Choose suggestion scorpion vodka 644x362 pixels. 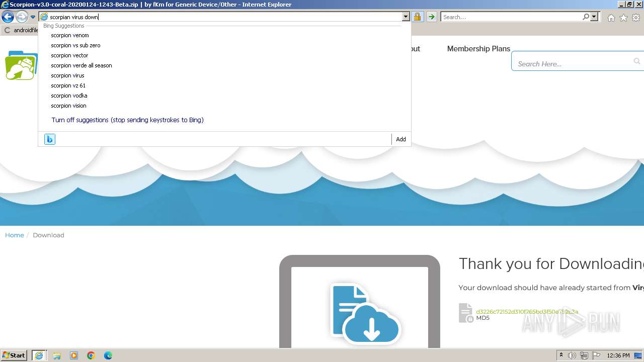click(69, 96)
